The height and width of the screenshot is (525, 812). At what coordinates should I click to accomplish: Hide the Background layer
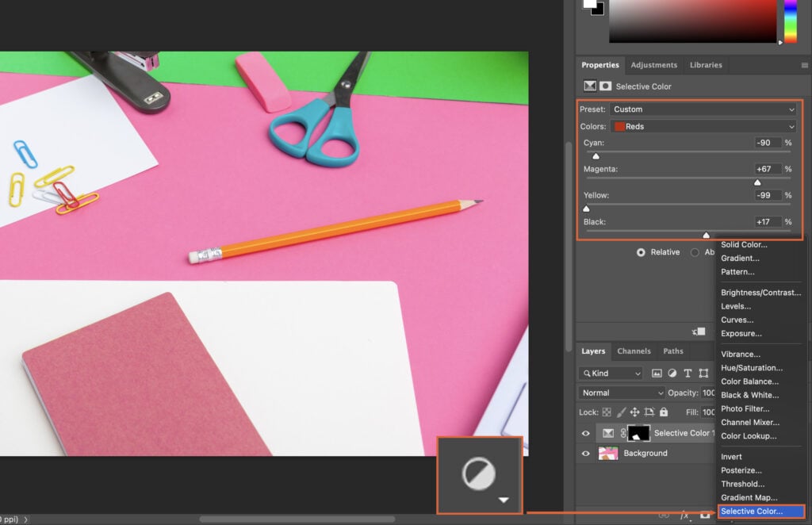585,453
